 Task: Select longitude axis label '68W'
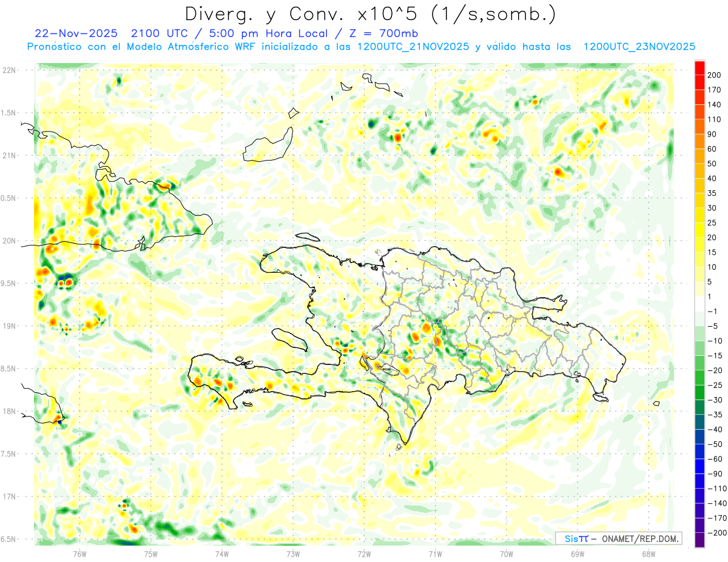coord(648,554)
